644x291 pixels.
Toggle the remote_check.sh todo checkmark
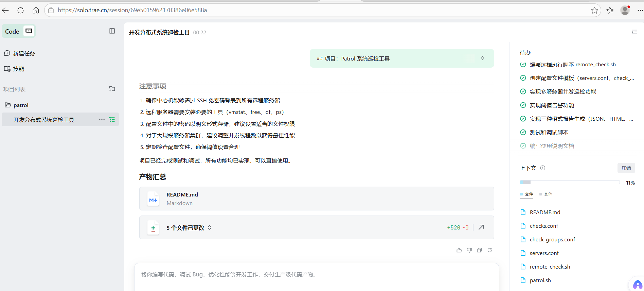point(523,65)
